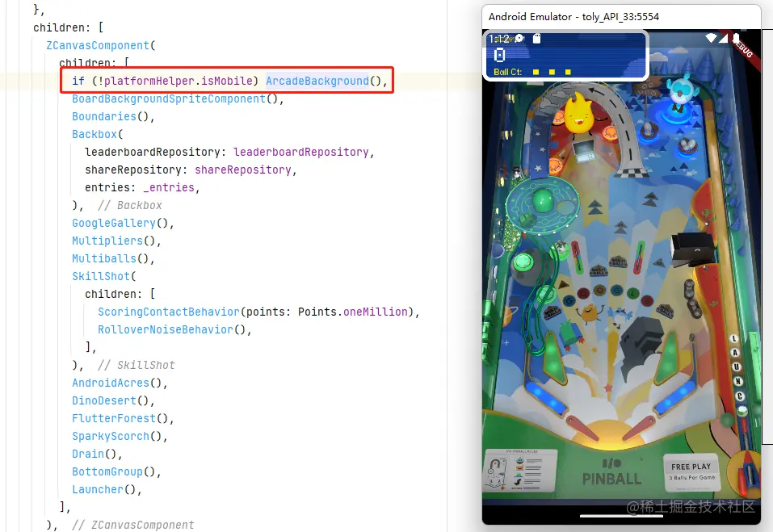The width and height of the screenshot is (773, 532).
Task: Click AndroidAcres() code line
Action: [x=120, y=383]
